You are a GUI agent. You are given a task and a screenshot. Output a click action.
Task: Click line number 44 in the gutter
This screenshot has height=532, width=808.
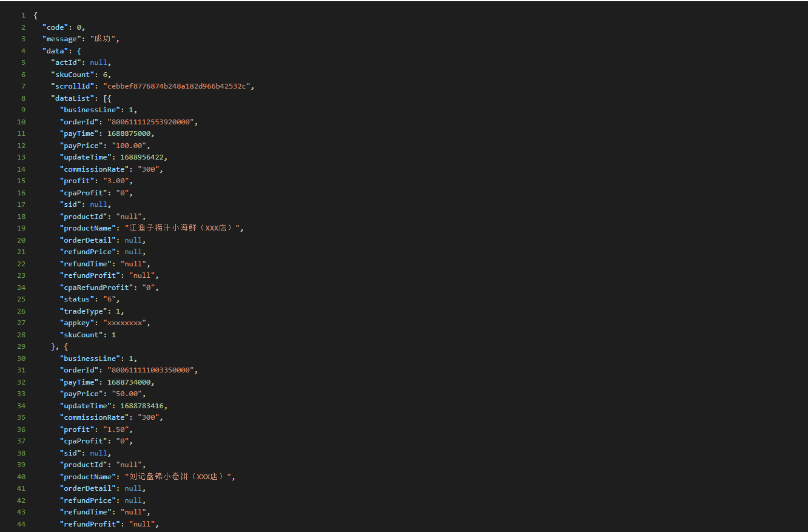coord(21,524)
